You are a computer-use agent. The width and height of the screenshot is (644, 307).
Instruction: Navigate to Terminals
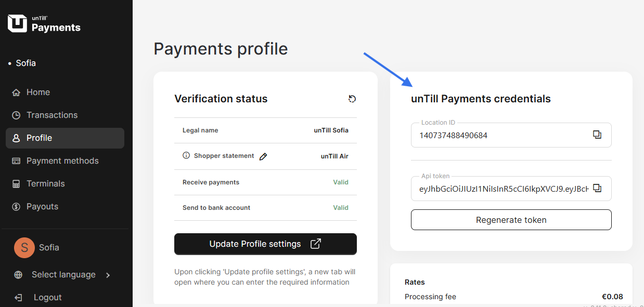pyautogui.click(x=45, y=183)
